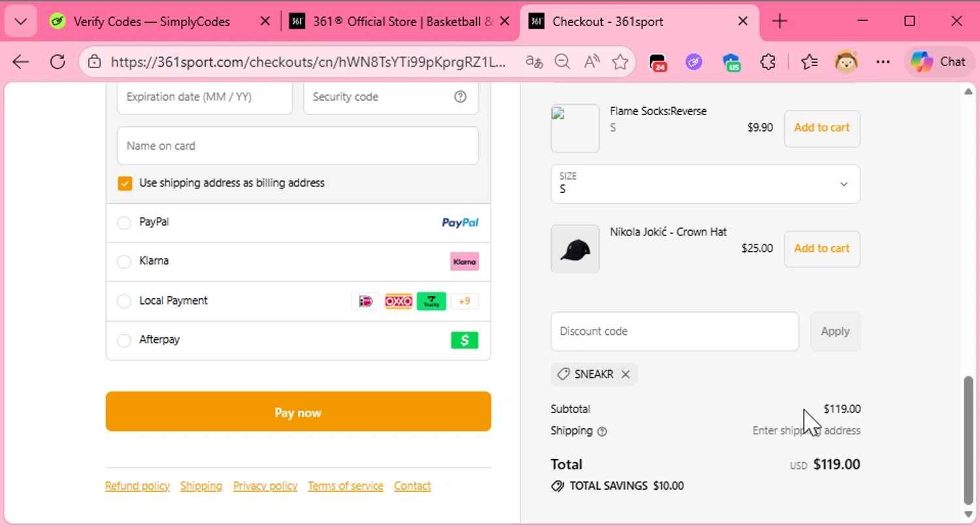The image size is (980, 527).
Task: Open the extension with 24 badge
Action: (x=657, y=62)
